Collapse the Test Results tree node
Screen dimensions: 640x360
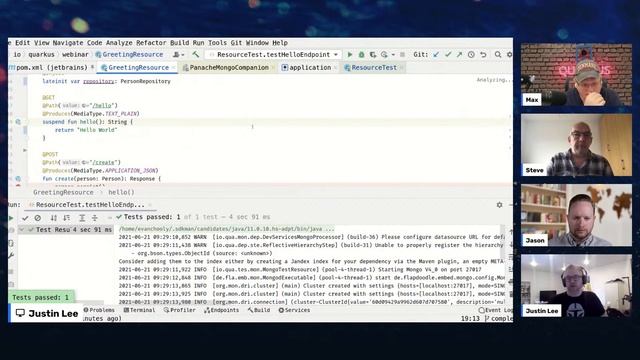click(22, 230)
